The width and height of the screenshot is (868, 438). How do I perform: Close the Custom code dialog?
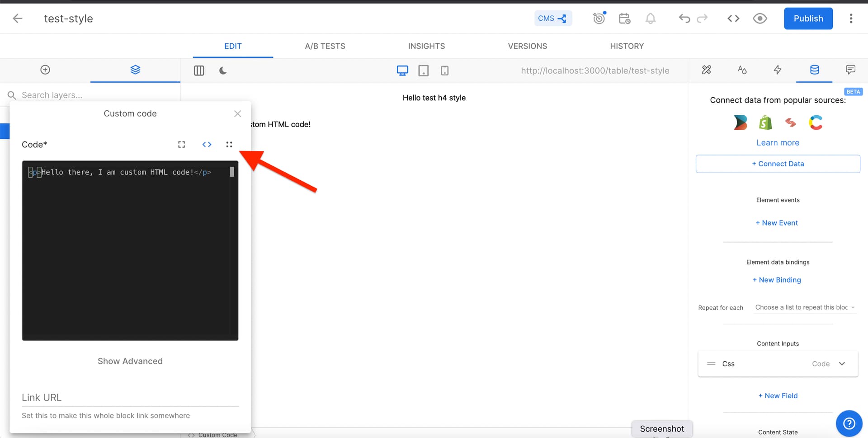coord(237,113)
